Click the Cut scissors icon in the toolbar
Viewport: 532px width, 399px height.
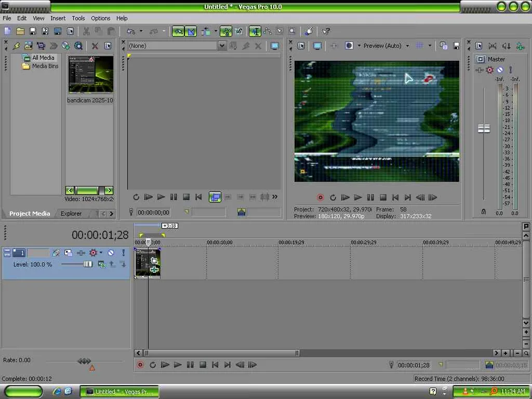pos(86,31)
